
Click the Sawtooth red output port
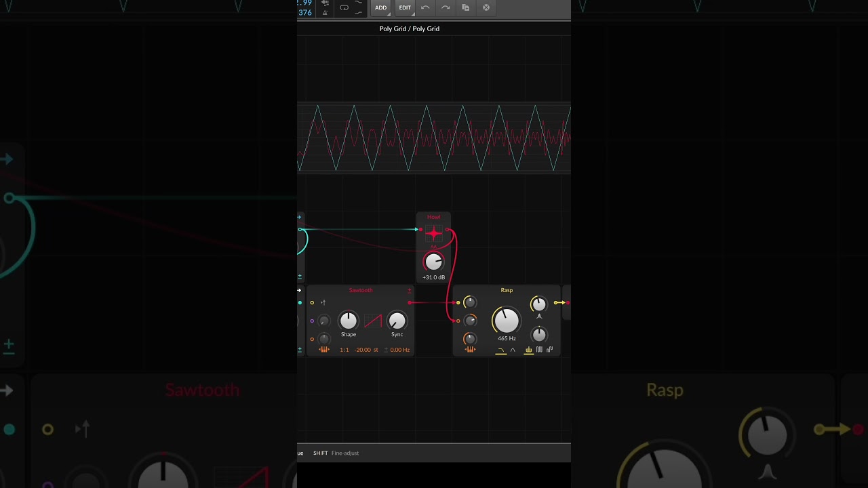coord(410,302)
